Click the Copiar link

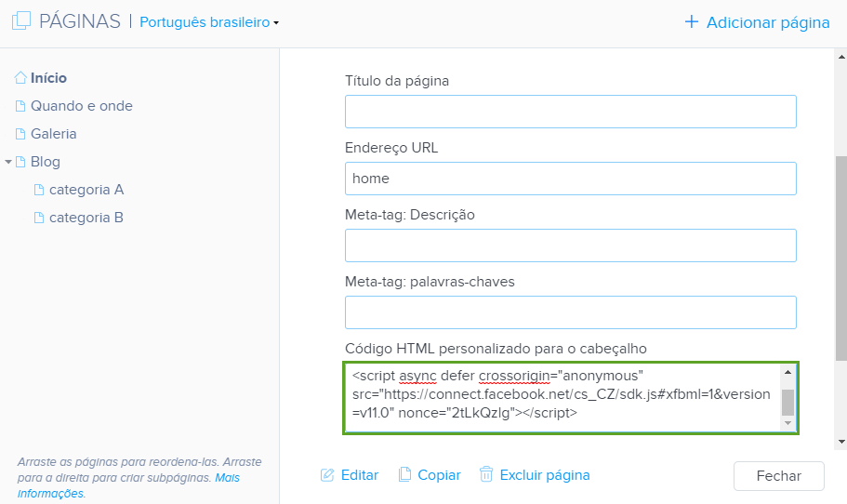coord(439,475)
